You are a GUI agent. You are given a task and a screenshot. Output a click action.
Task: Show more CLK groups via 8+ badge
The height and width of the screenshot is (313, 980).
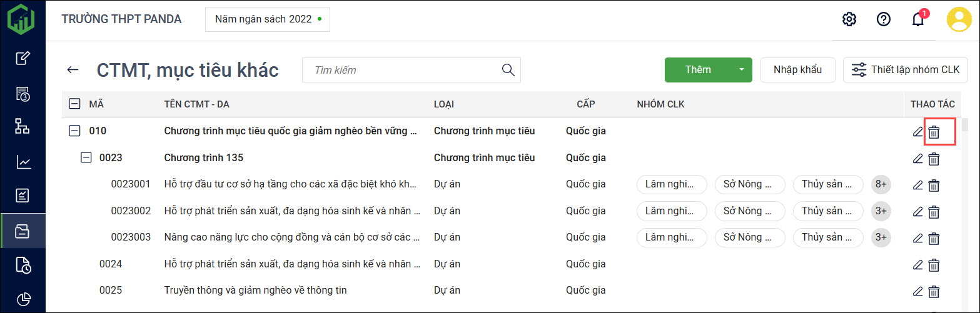click(x=881, y=184)
